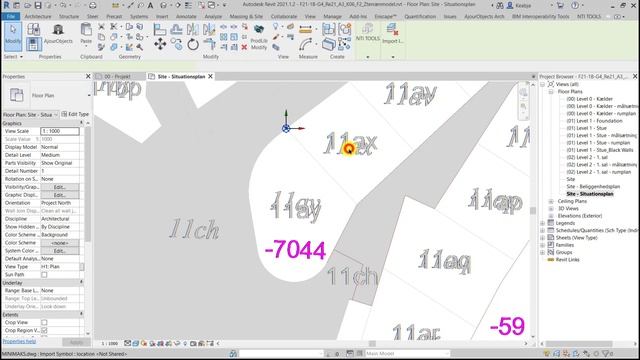Click the Color Scheme <none> button
This screenshot has width=640, height=360.
coord(60,243)
